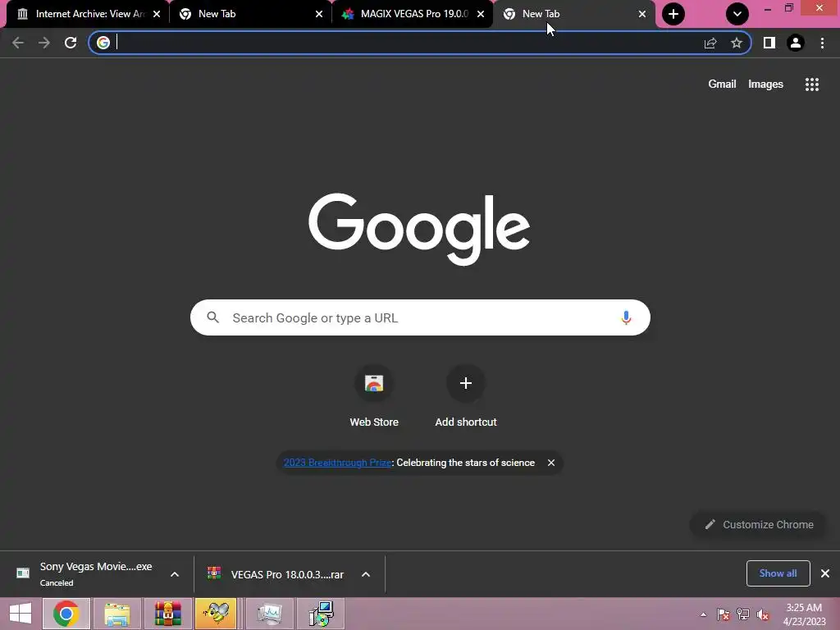Click the Google search box
This screenshot has width=840, height=630.
click(420, 317)
